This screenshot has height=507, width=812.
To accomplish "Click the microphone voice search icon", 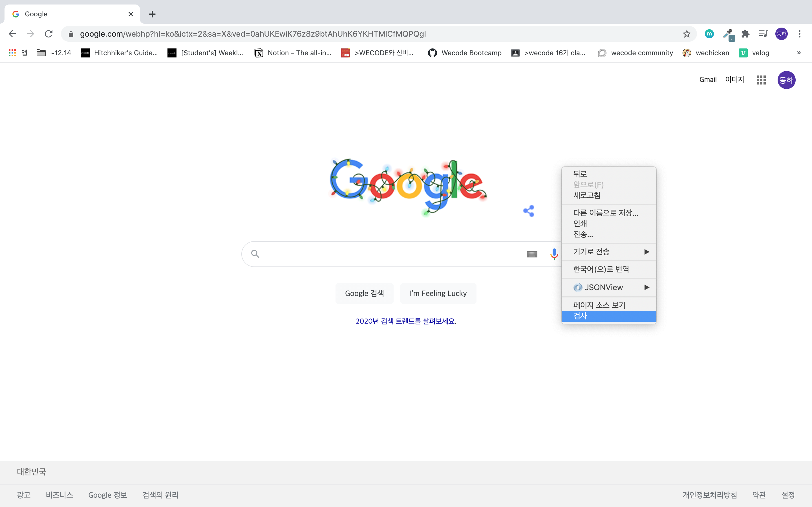I will [x=554, y=254].
